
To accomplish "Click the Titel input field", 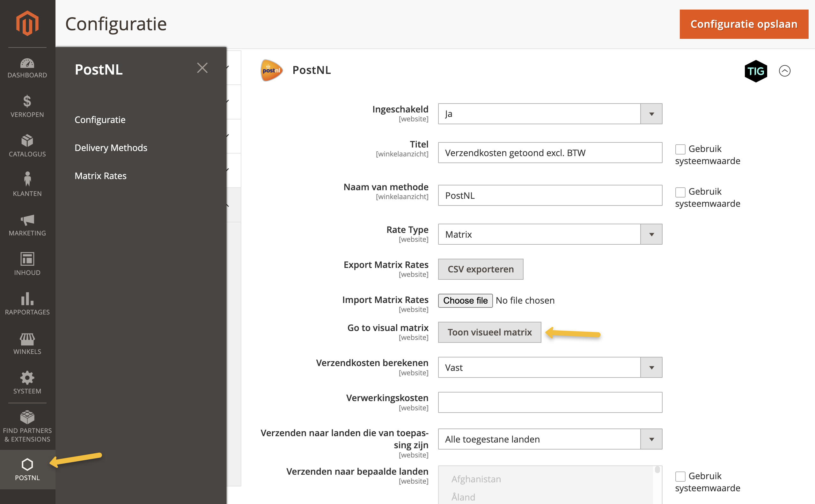I will (550, 153).
